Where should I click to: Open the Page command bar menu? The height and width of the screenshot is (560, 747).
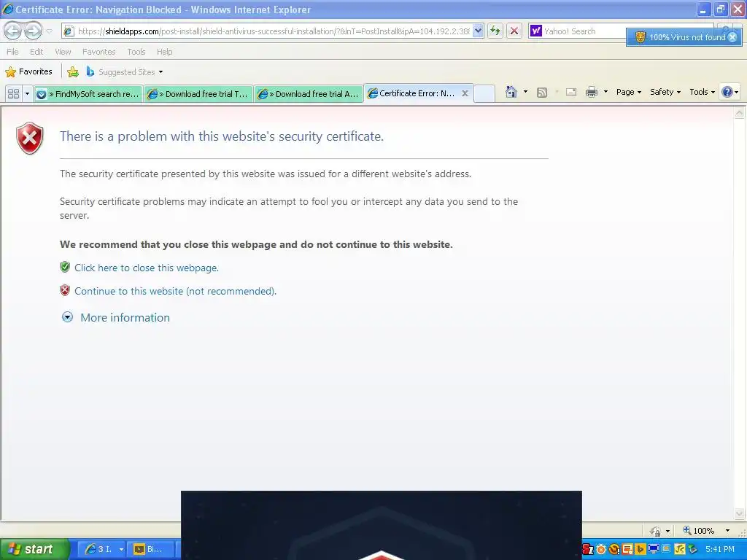628,92
